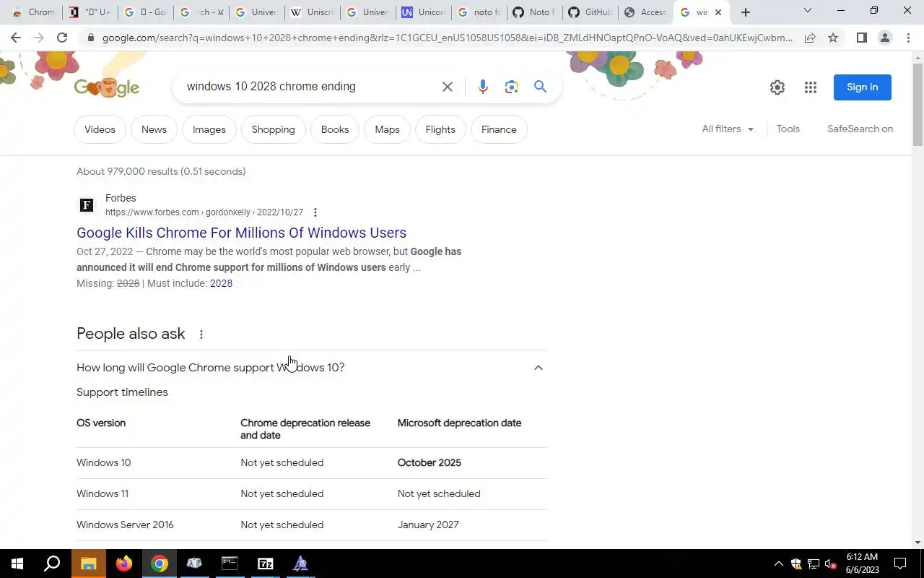Filter results by Videos

coord(100,129)
